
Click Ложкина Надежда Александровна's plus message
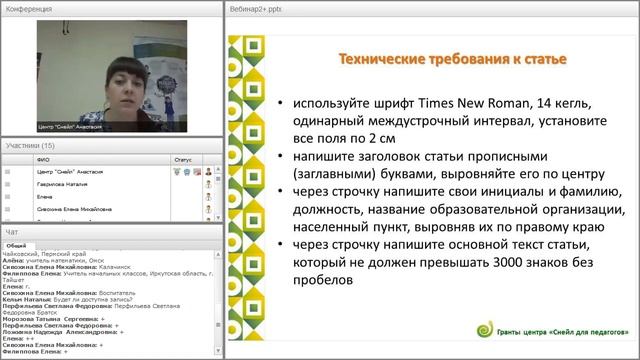(63, 332)
